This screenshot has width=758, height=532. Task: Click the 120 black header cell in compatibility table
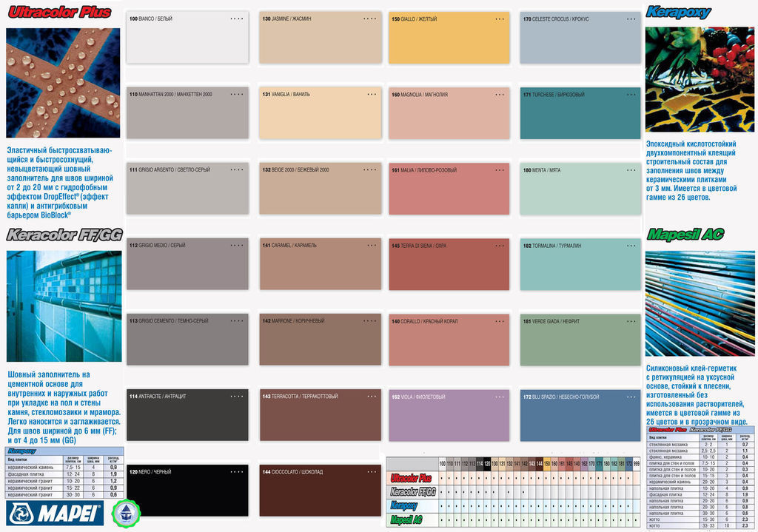click(x=487, y=464)
